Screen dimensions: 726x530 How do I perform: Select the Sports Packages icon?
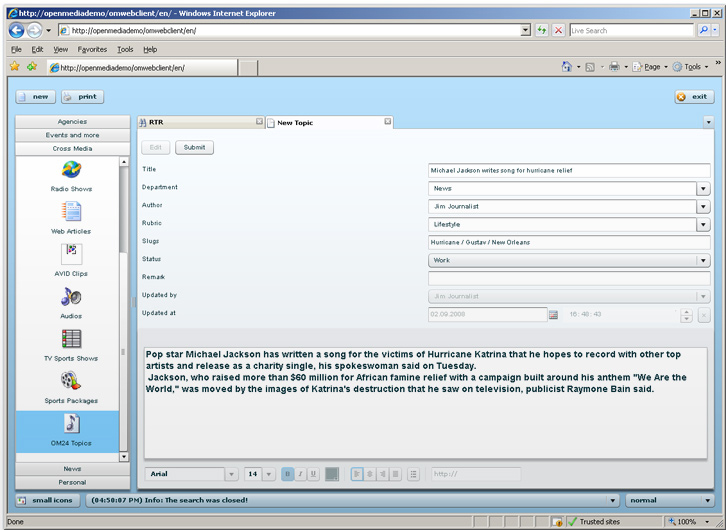pyautogui.click(x=71, y=382)
